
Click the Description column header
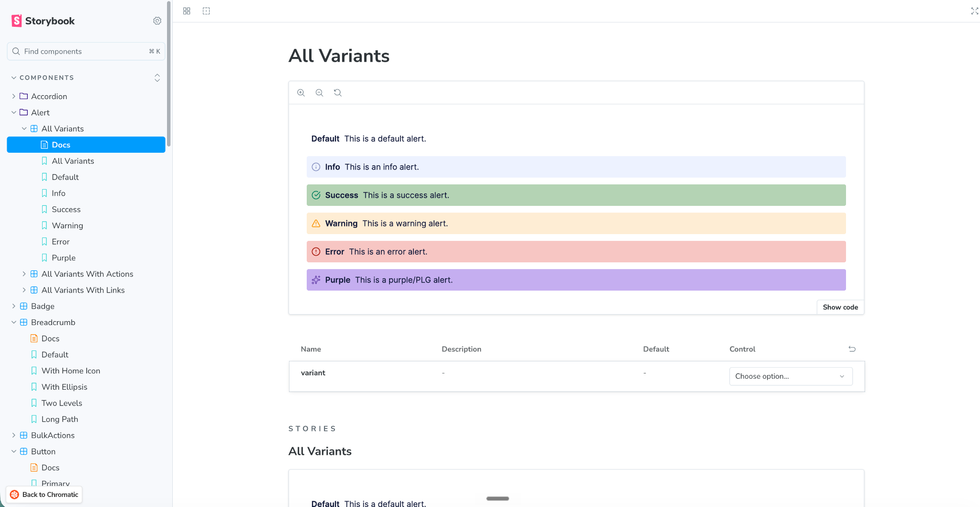pos(461,349)
